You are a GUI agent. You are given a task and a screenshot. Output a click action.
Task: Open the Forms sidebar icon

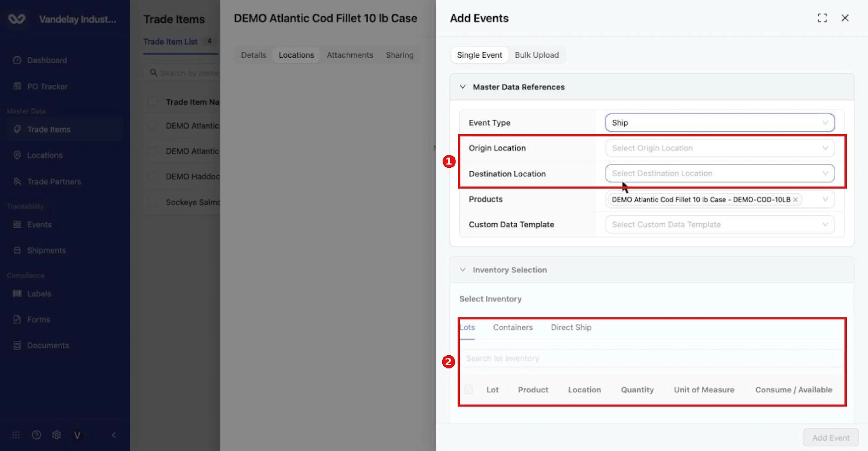[17, 319]
